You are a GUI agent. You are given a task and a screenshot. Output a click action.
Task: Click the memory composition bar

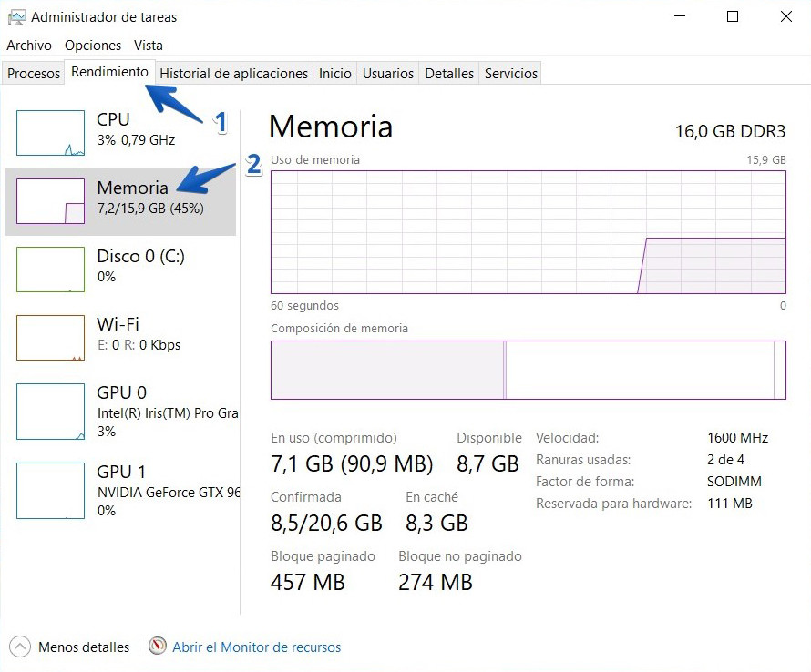(x=529, y=370)
